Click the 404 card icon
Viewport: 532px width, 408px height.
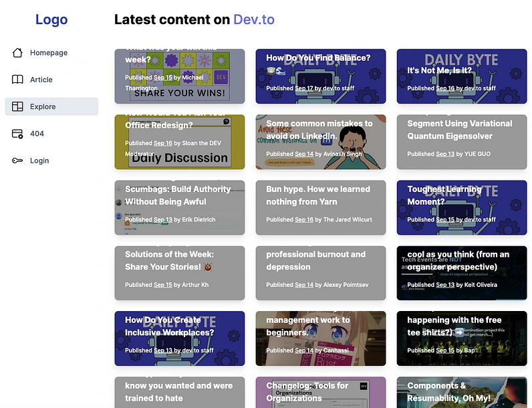coord(17,134)
